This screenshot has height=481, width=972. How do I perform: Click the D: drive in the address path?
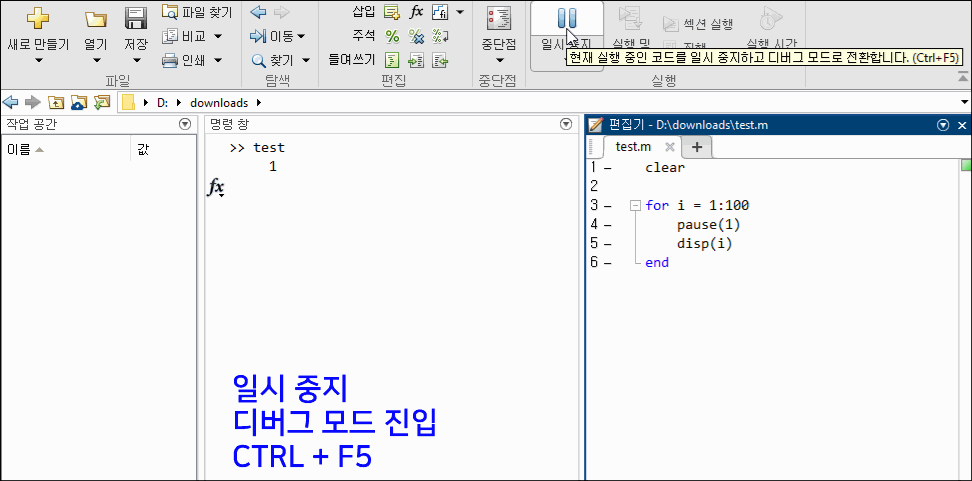[x=162, y=103]
